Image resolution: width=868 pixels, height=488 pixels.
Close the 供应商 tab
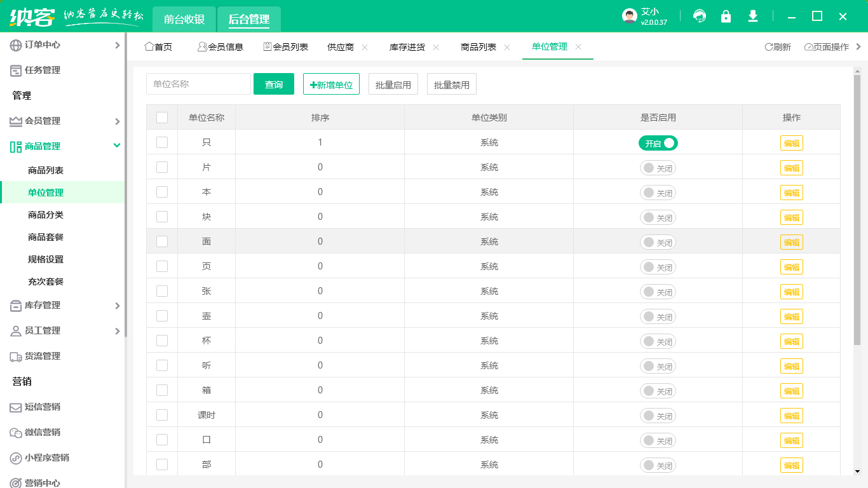click(x=365, y=47)
